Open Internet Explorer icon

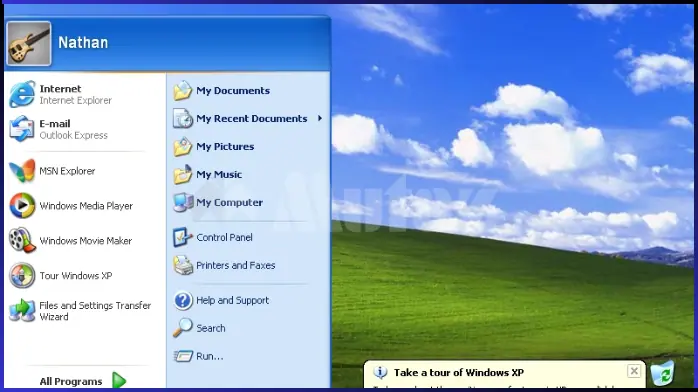pos(22,94)
